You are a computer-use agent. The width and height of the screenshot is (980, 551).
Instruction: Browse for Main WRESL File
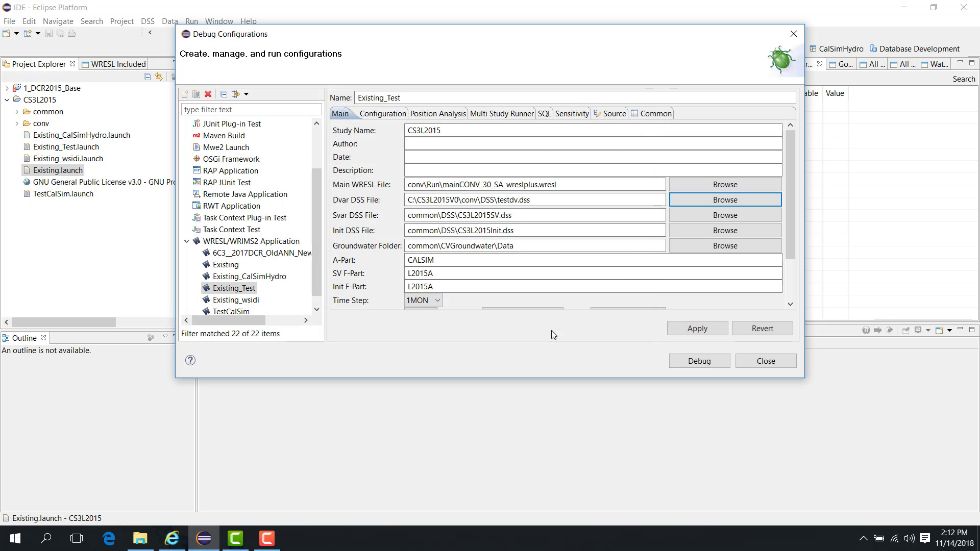[725, 185]
